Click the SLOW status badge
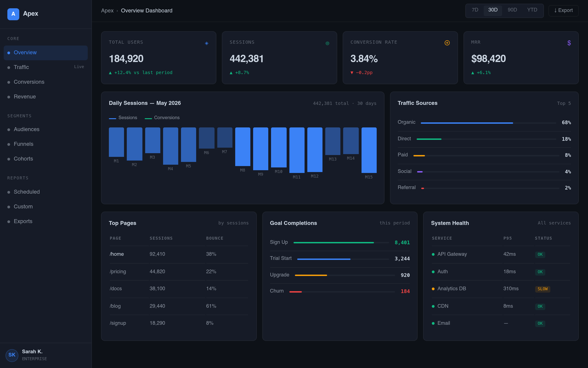Image resolution: width=588 pixels, height=368 pixels. click(x=543, y=289)
